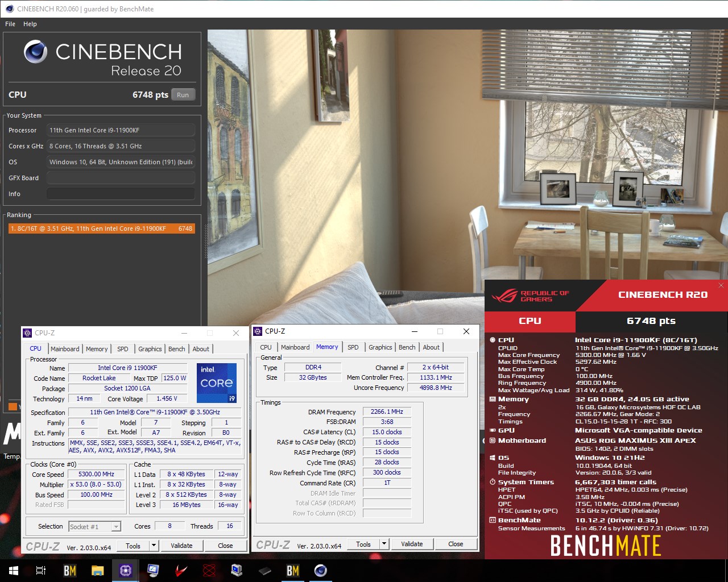Select the SPD tab in the left CPU-Z window
The height and width of the screenshot is (582, 728).
(123, 349)
